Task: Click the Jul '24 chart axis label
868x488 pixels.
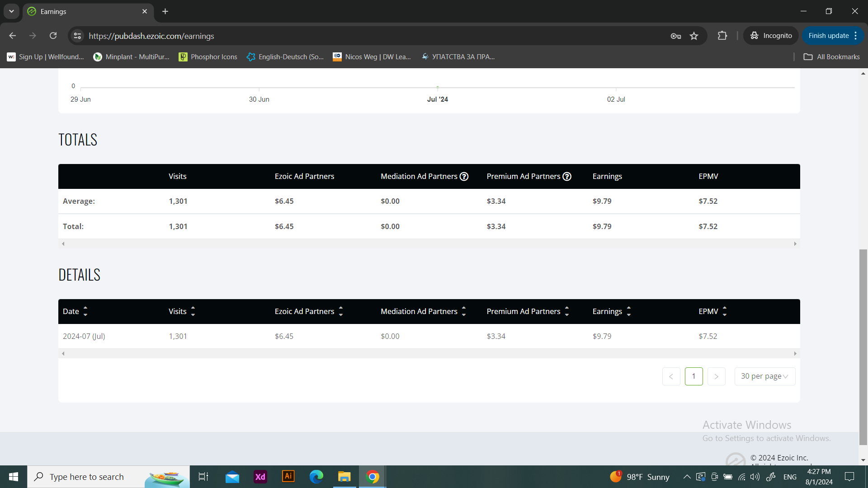Action: pyautogui.click(x=438, y=99)
